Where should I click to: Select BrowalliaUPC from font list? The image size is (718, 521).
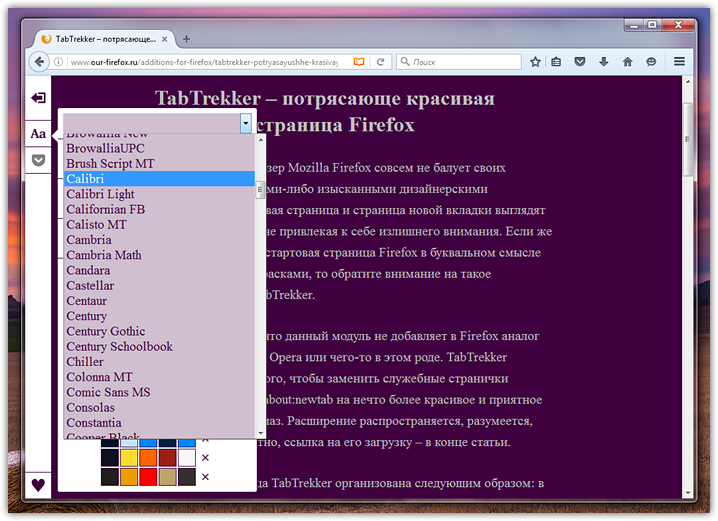click(159, 148)
